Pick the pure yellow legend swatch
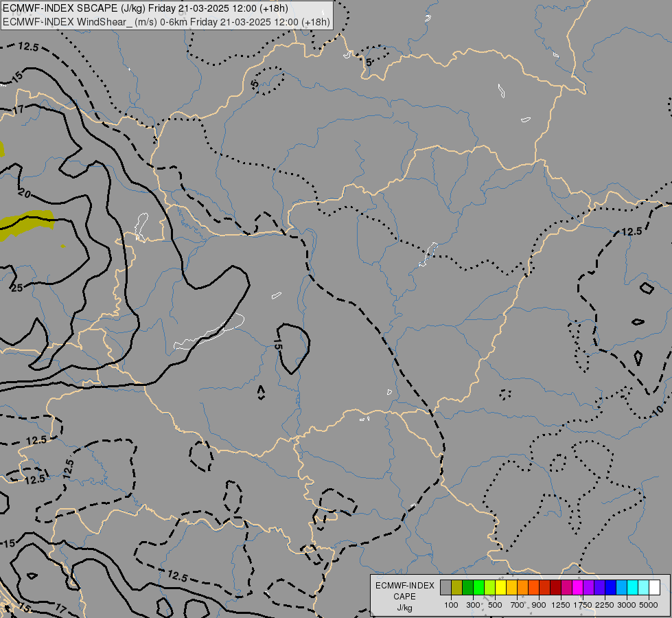Viewport: 672px width, 618px height. tap(500, 588)
